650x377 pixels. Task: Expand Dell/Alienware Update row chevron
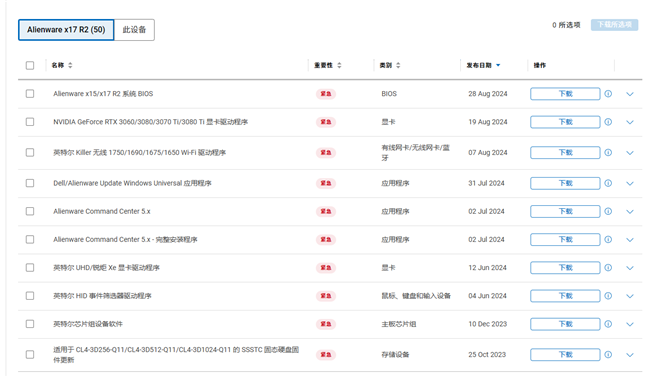point(630,184)
